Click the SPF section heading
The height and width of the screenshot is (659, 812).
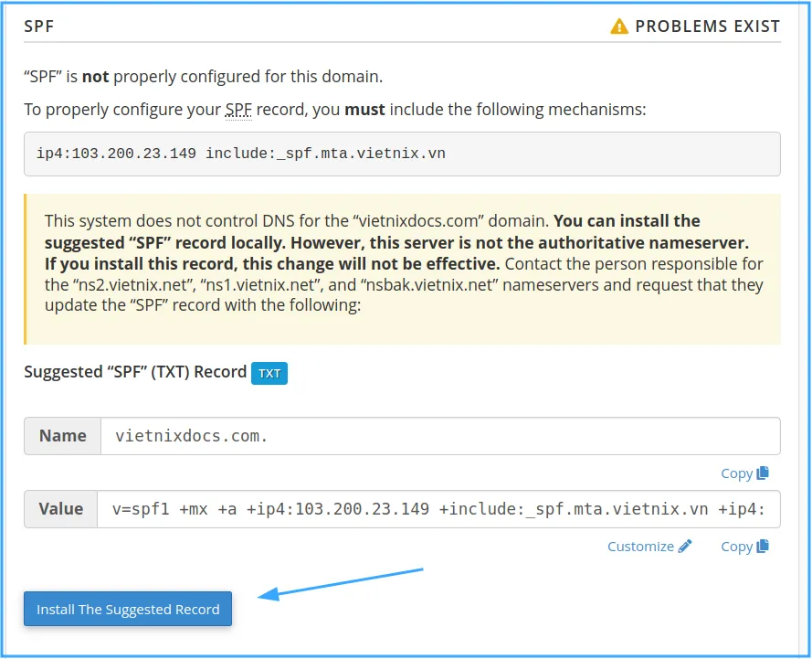point(39,27)
